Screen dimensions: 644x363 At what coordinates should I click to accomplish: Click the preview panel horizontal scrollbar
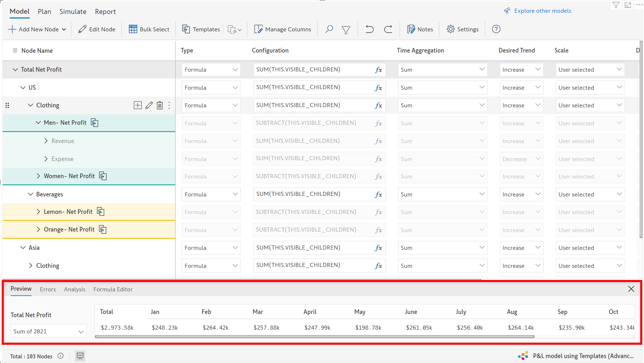click(x=314, y=337)
